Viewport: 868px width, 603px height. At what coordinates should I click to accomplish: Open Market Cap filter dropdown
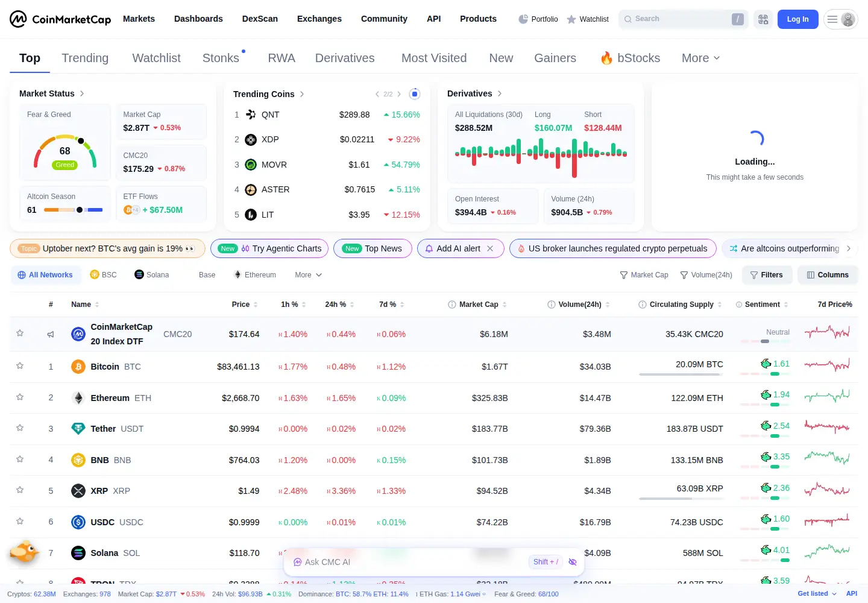tap(644, 275)
